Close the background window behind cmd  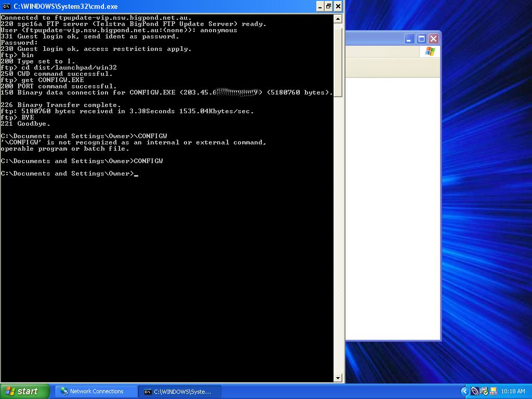point(433,39)
